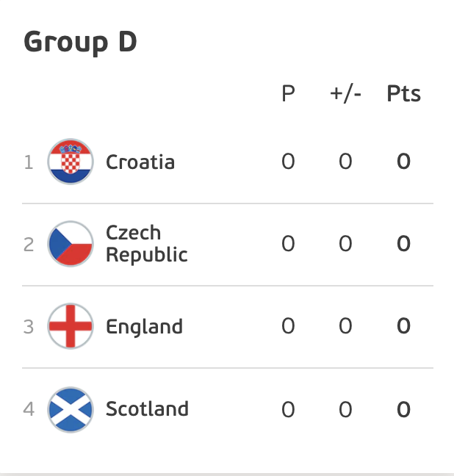Click rank number 1 beside Croatia
The image size is (454, 476).
pos(29,162)
